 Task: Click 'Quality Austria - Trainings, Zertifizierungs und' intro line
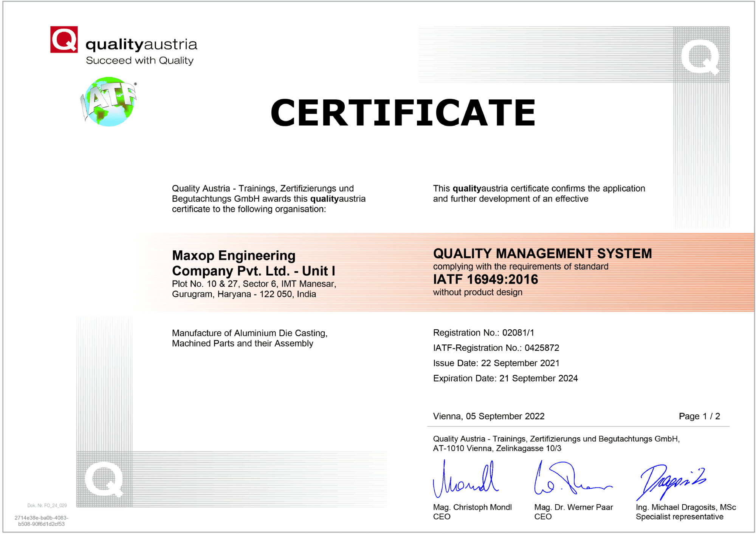coord(263,188)
